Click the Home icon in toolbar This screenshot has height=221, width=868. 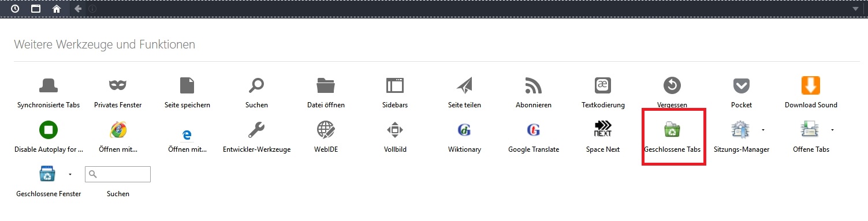tap(56, 9)
